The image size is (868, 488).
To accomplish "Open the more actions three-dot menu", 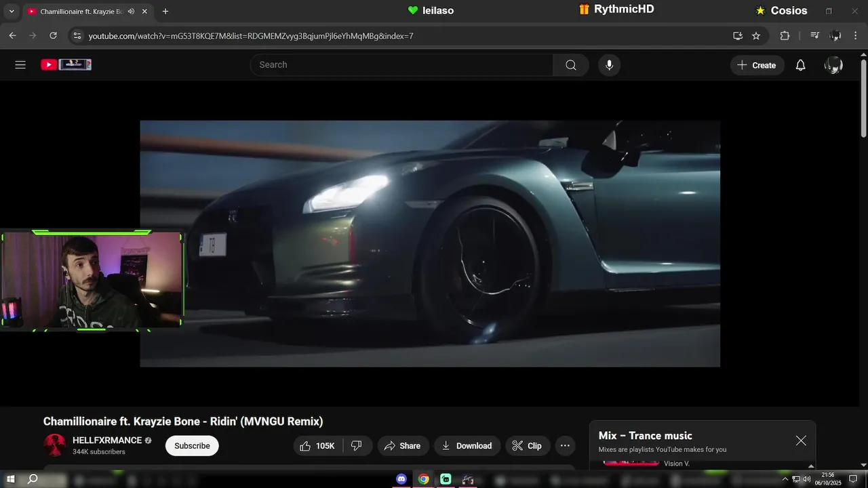I will click(565, 445).
